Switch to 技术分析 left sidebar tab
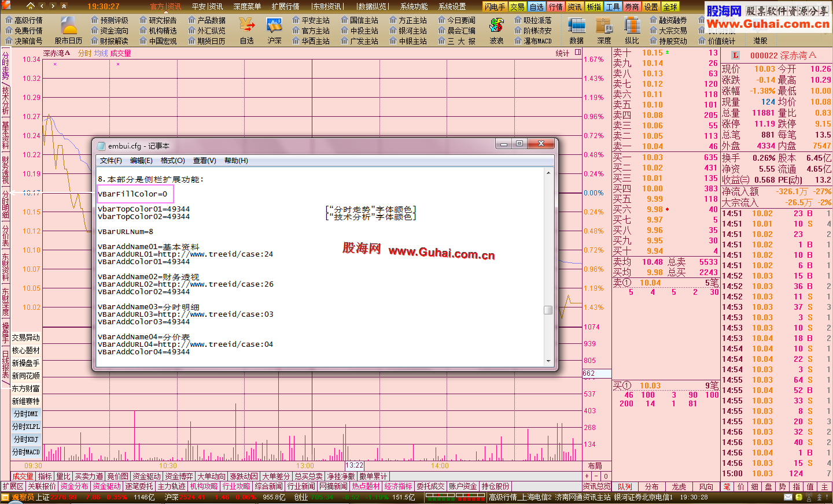Screen dimensions: 833x504 click(x=5, y=100)
